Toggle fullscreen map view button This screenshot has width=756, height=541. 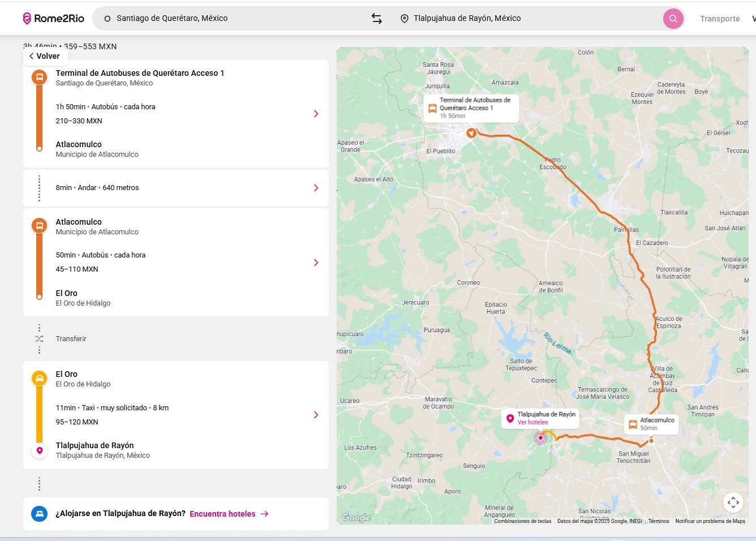733,502
